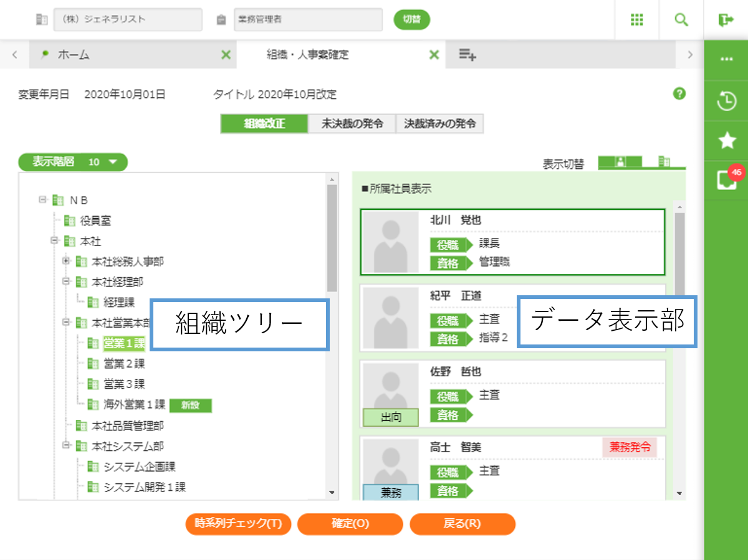Viewport: 748px width, 560px height.
Task: Open the history clock icon in sidebar
Action: pos(727,101)
